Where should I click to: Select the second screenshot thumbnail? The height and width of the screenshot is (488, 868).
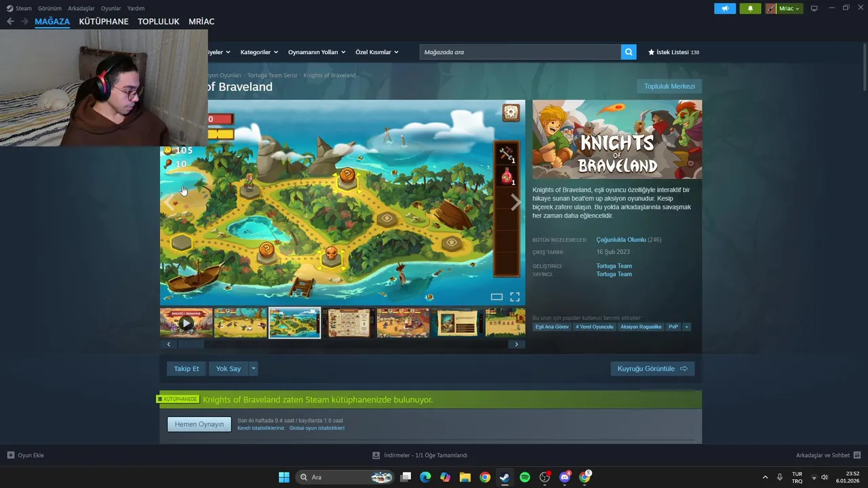pos(240,323)
